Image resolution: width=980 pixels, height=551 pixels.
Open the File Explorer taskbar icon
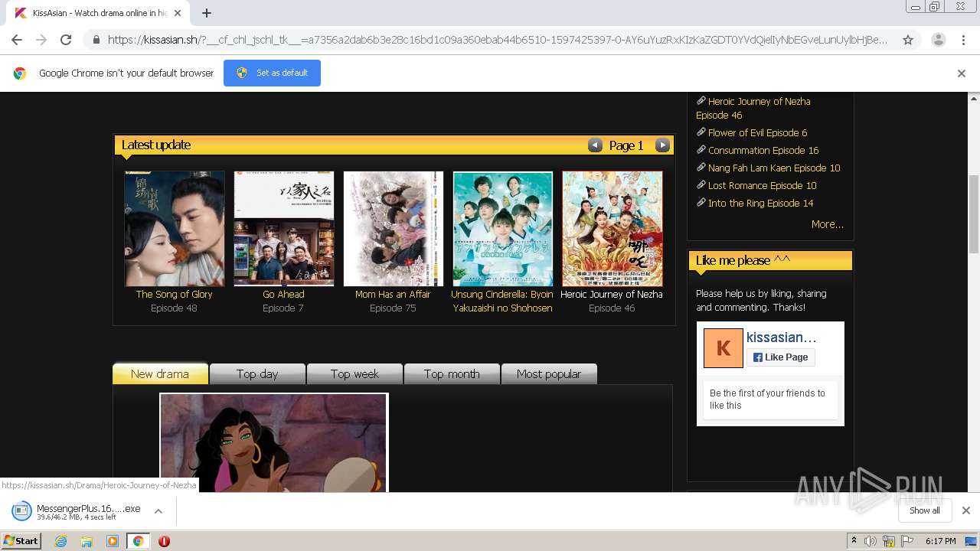[87, 541]
